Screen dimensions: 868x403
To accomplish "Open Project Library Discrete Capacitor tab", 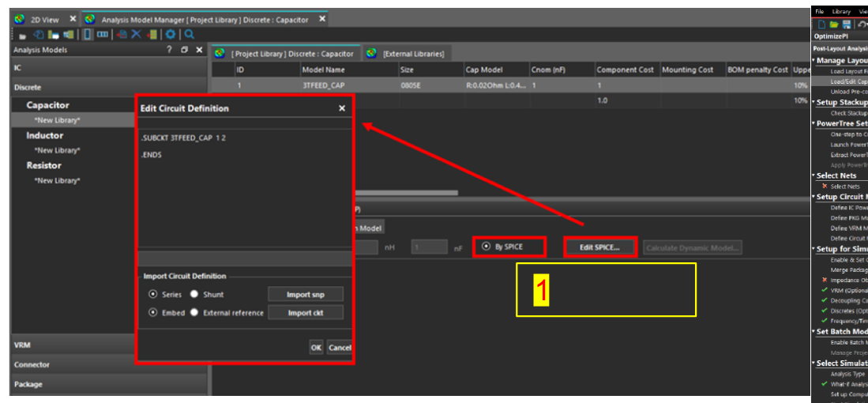I will click(286, 54).
